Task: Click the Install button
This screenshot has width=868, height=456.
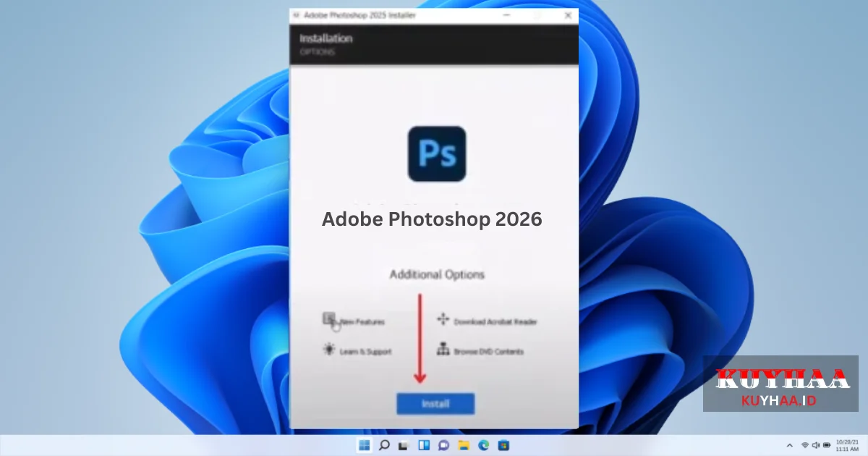Action: (x=435, y=403)
